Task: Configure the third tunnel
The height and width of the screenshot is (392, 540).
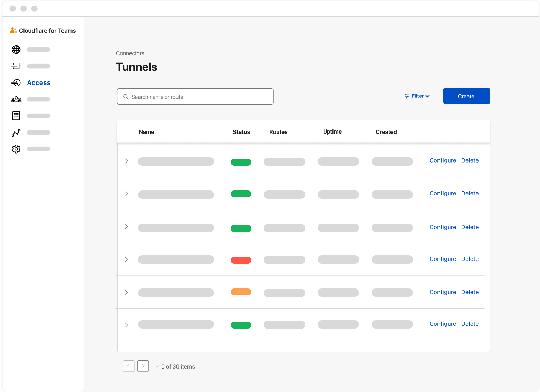Action: click(x=443, y=227)
